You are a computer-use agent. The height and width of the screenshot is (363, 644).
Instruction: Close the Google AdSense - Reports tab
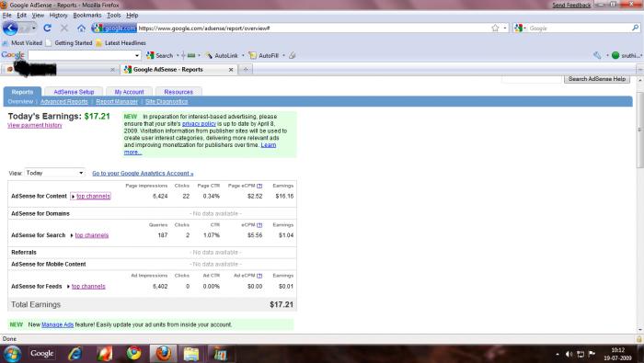(x=231, y=70)
